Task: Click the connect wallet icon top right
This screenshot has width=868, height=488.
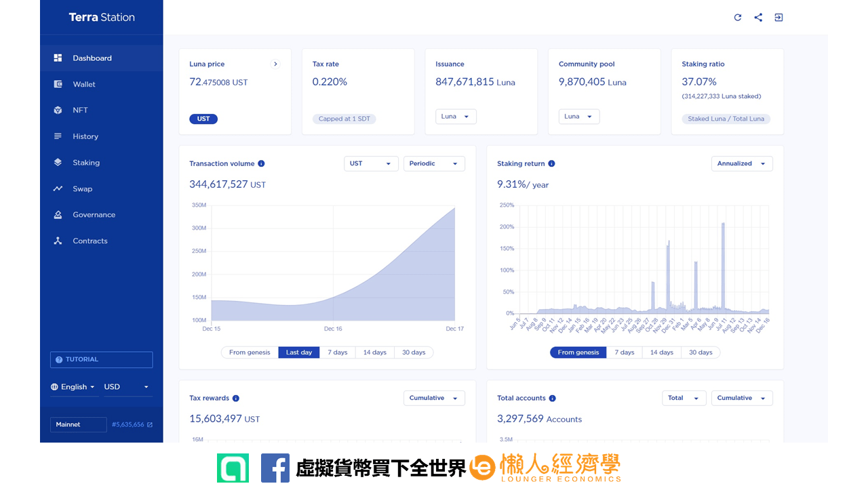Action: coord(778,18)
